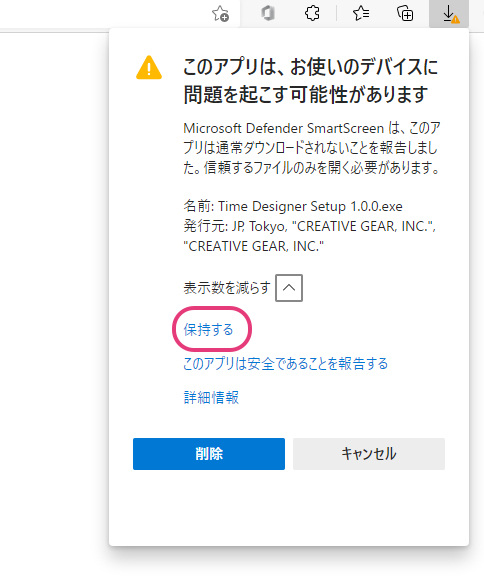Click the 発行元 CREATIVE GEAR, INC. publisher line
Screen dimensions: 484x576
310,236
